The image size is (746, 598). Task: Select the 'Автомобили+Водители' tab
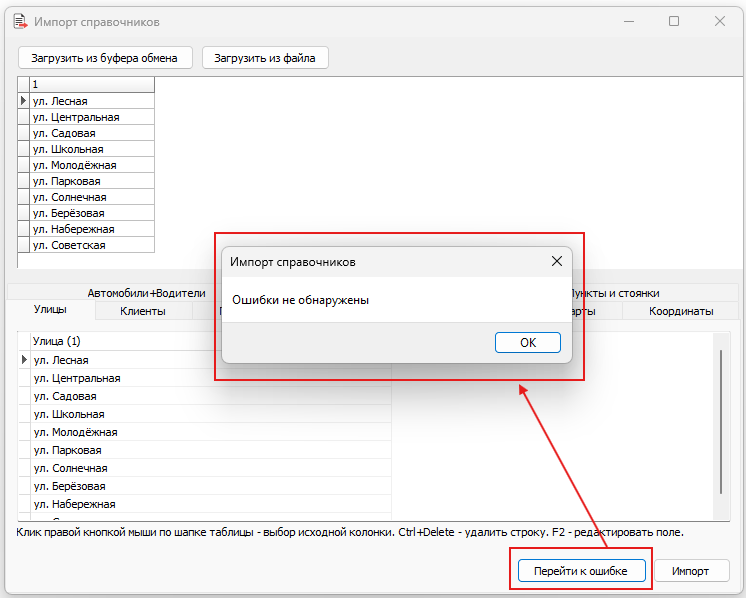click(x=147, y=293)
